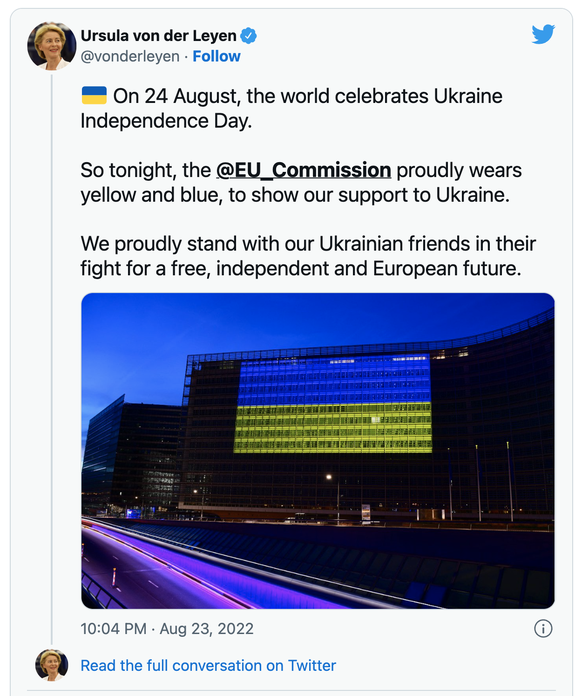Image resolution: width=582 pixels, height=696 pixels.
Task: Open the @vonderleyen handle
Action: click(130, 56)
